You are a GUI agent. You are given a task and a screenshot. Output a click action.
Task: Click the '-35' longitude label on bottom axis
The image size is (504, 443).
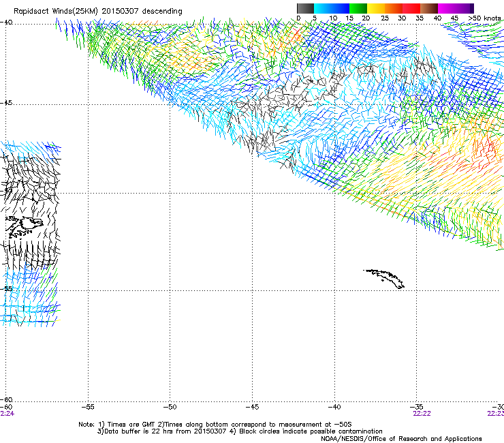416,407
